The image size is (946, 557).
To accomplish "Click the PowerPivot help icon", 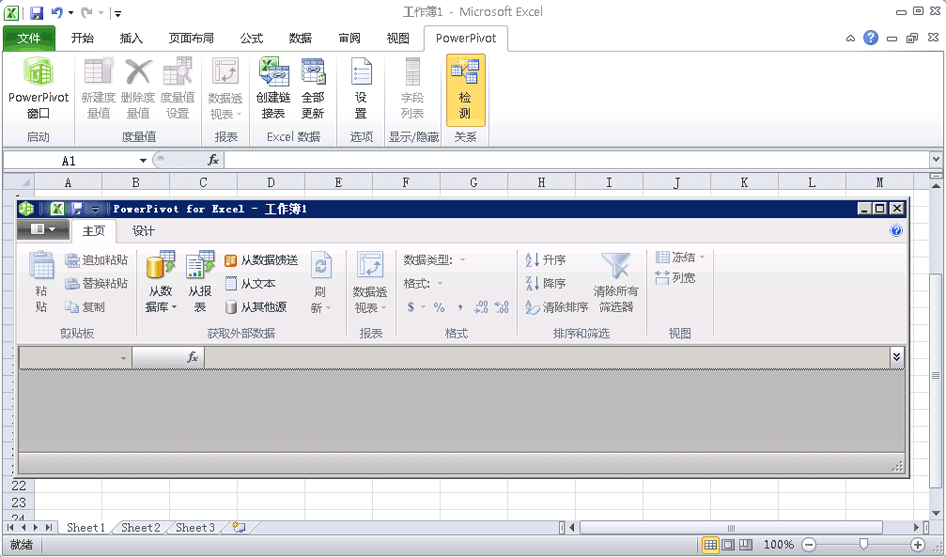I will 896,230.
